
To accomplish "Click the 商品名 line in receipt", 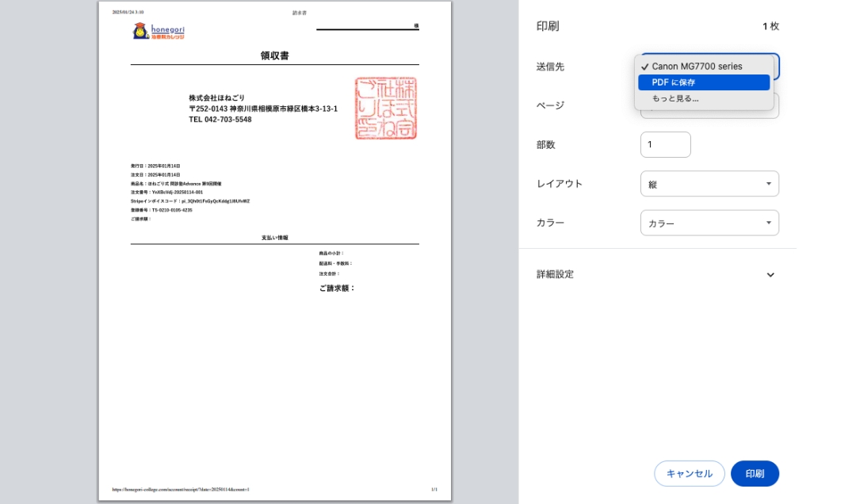I will click(x=176, y=184).
